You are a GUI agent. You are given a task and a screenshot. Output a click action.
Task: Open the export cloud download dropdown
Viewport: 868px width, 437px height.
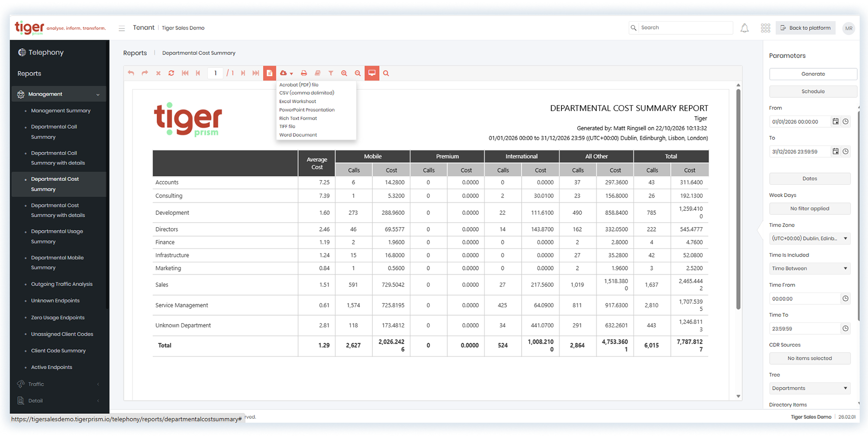(x=286, y=73)
